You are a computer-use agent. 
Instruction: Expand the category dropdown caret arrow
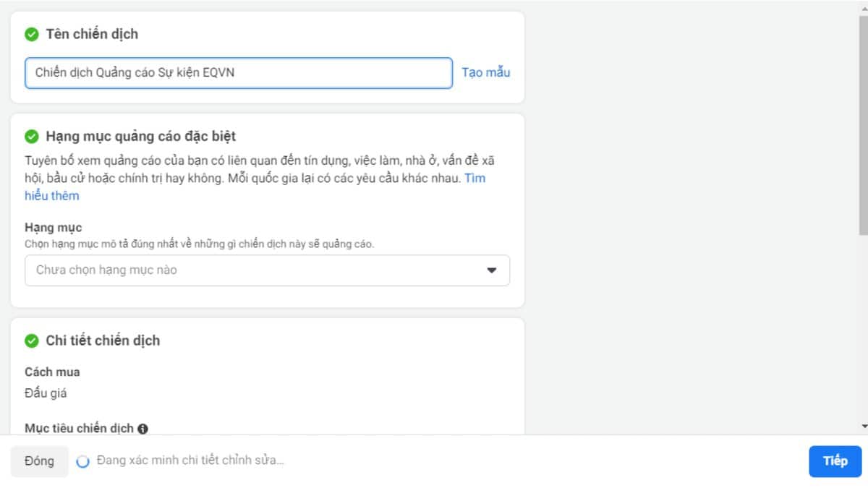coord(492,270)
